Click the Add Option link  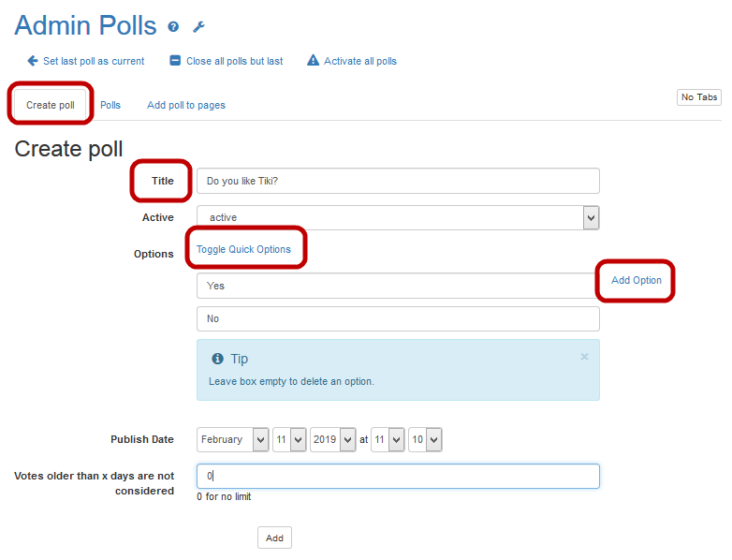tap(636, 280)
